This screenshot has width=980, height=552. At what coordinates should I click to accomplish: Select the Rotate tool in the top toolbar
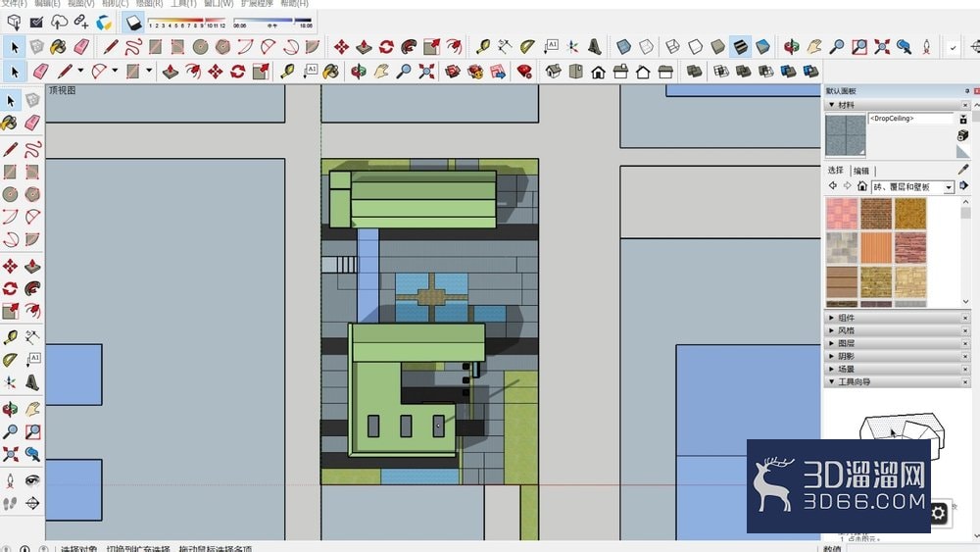click(x=386, y=47)
